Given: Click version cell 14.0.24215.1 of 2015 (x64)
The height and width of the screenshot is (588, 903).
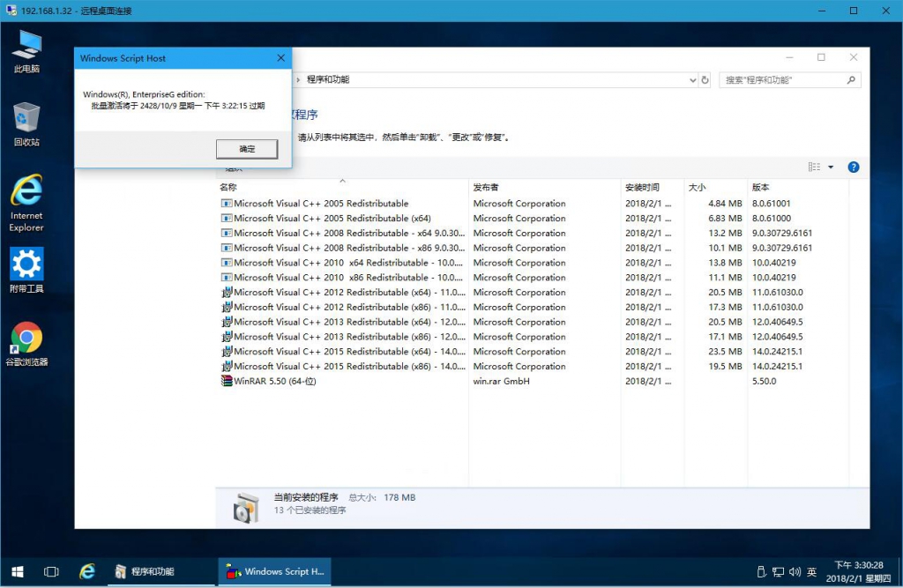Looking at the screenshot, I should [777, 352].
